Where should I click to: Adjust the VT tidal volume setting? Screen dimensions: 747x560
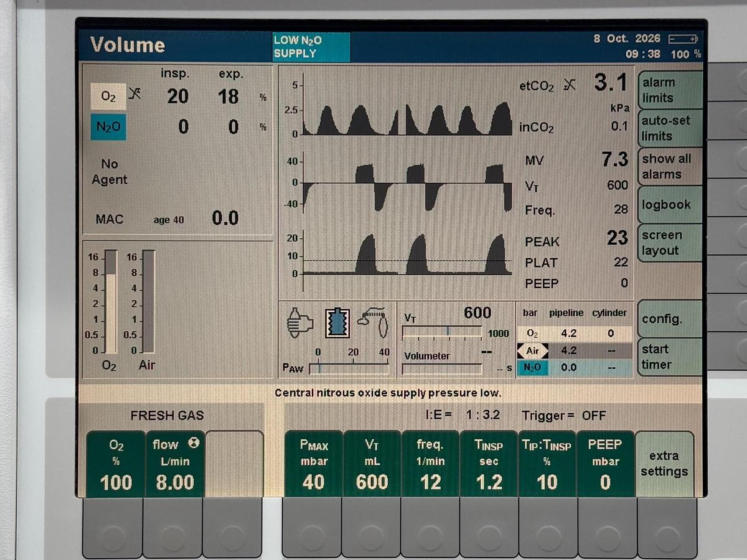pyautogui.click(x=372, y=464)
